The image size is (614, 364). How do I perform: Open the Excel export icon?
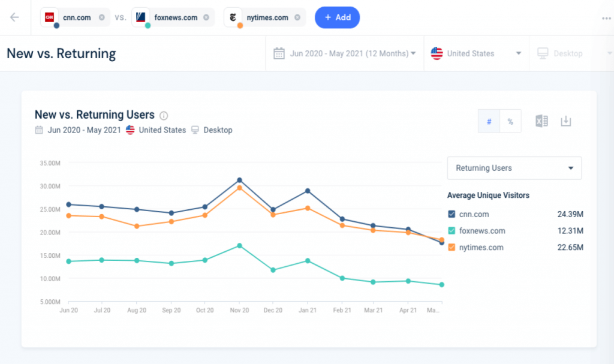coord(541,121)
